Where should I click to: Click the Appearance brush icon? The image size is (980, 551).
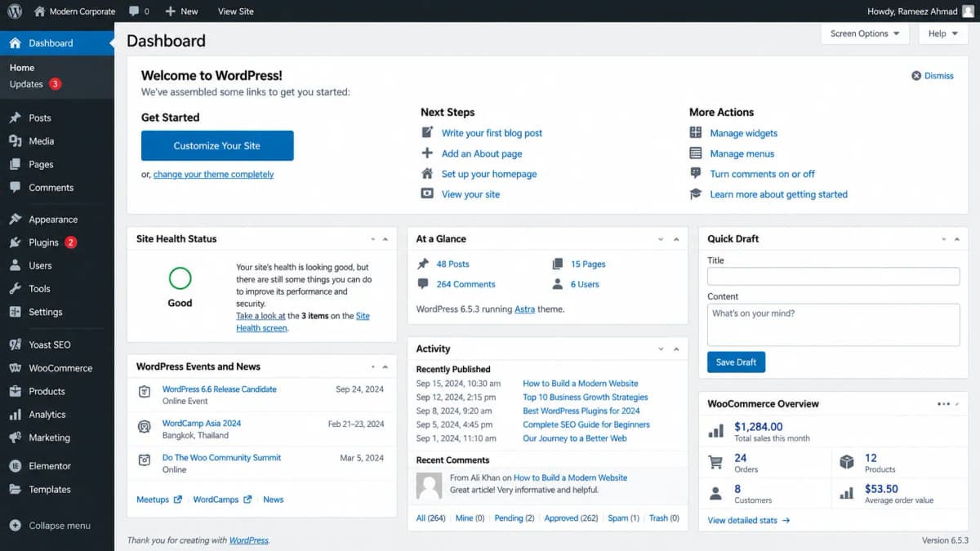click(15, 219)
